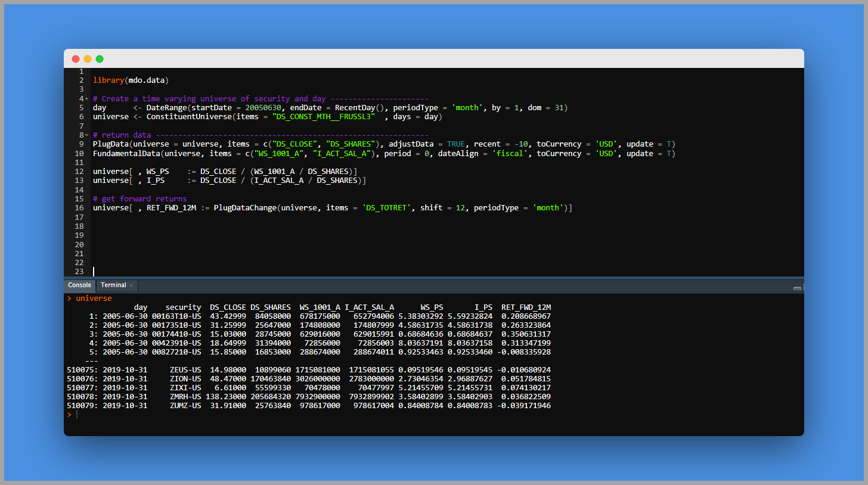The width and height of the screenshot is (868, 485).
Task: Click the 'security' column header in the console
Action: (x=184, y=307)
